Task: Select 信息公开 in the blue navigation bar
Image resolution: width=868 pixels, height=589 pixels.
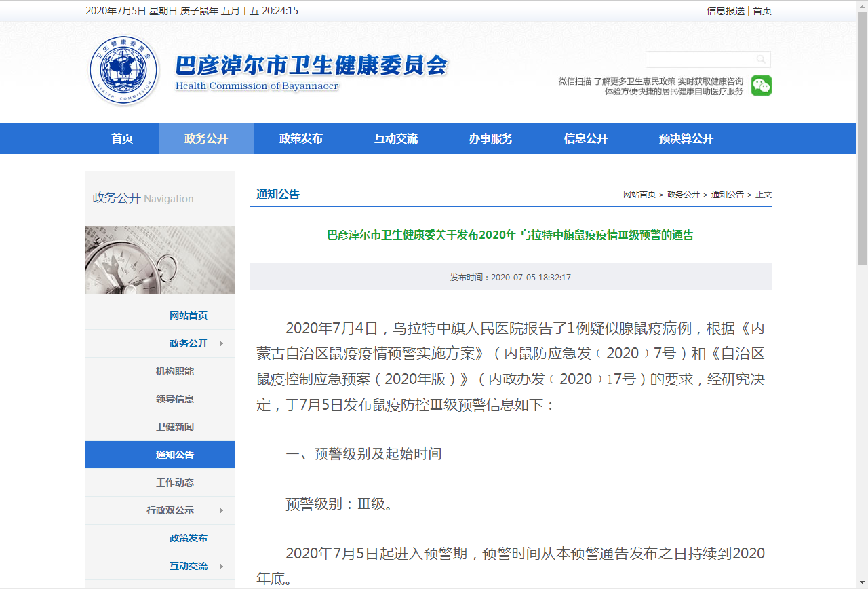Action: [x=586, y=138]
